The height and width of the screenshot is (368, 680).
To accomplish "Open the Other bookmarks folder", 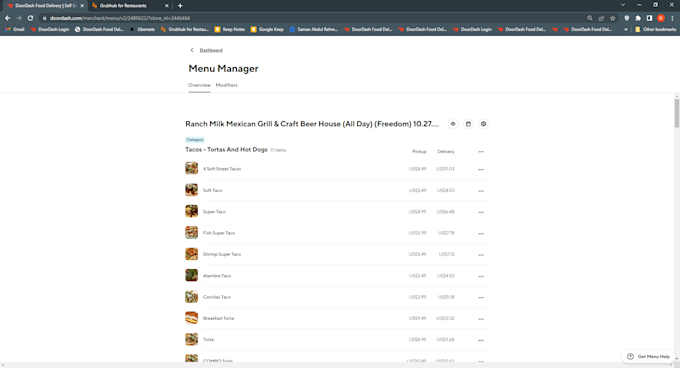I will [655, 29].
